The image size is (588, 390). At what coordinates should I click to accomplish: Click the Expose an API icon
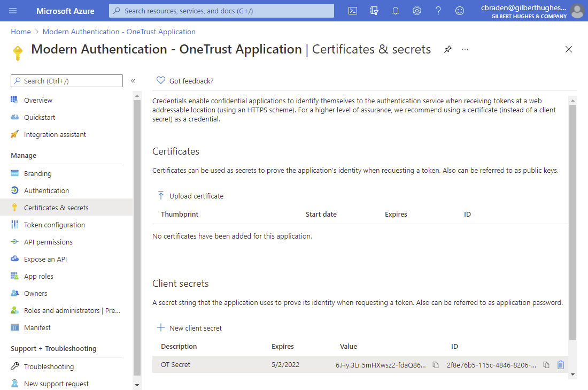coord(14,258)
